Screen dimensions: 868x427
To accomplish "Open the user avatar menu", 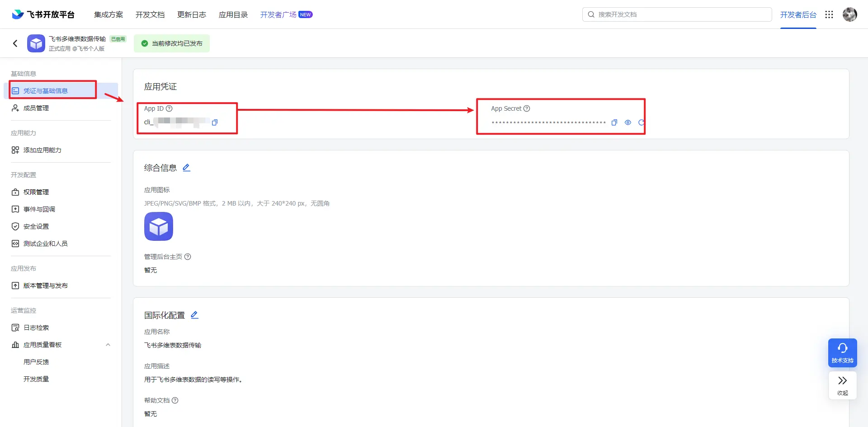I will pos(850,14).
